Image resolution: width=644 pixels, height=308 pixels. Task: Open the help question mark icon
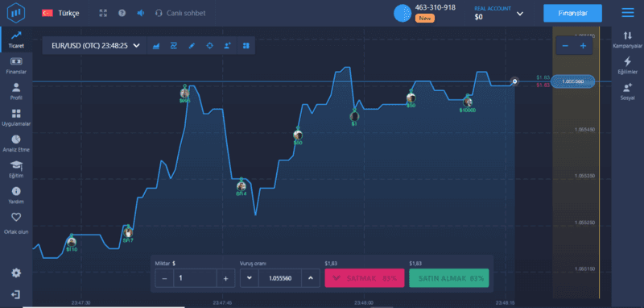(x=122, y=13)
